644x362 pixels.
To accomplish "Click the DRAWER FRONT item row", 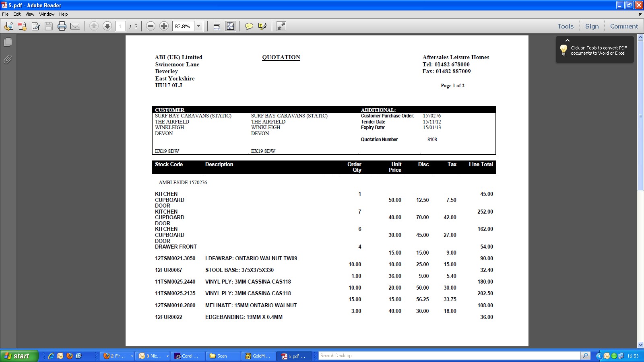I will (176, 247).
